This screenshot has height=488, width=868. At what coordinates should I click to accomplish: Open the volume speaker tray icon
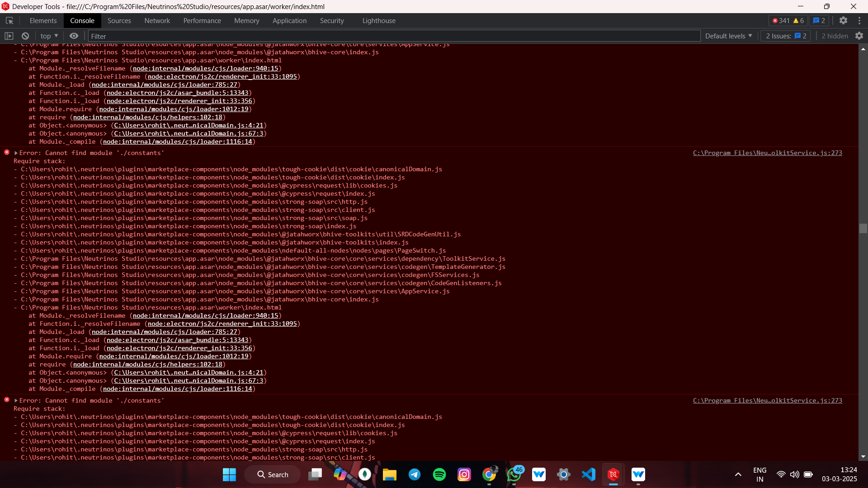click(x=794, y=474)
